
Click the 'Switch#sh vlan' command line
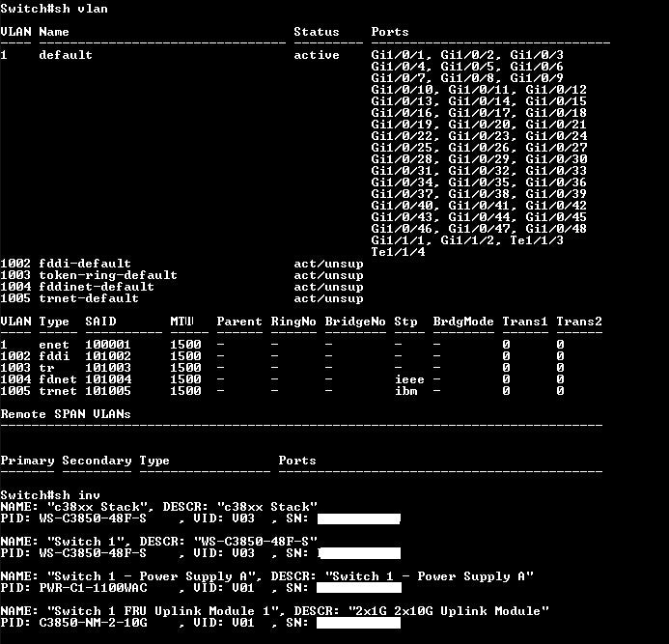[54, 9]
